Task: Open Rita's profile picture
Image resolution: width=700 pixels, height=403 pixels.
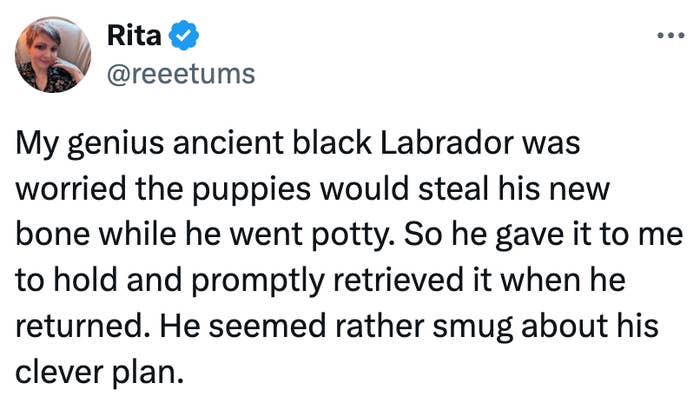Action: pyautogui.click(x=54, y=55)
